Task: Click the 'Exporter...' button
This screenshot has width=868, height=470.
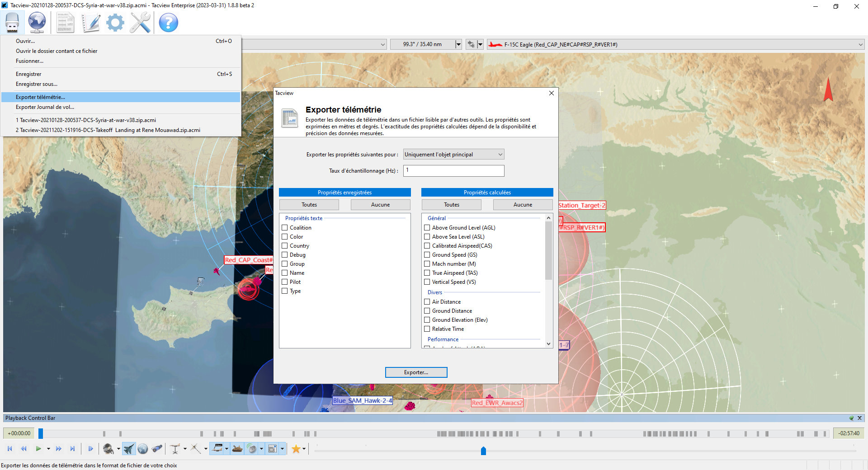Action: coord(416,372)
